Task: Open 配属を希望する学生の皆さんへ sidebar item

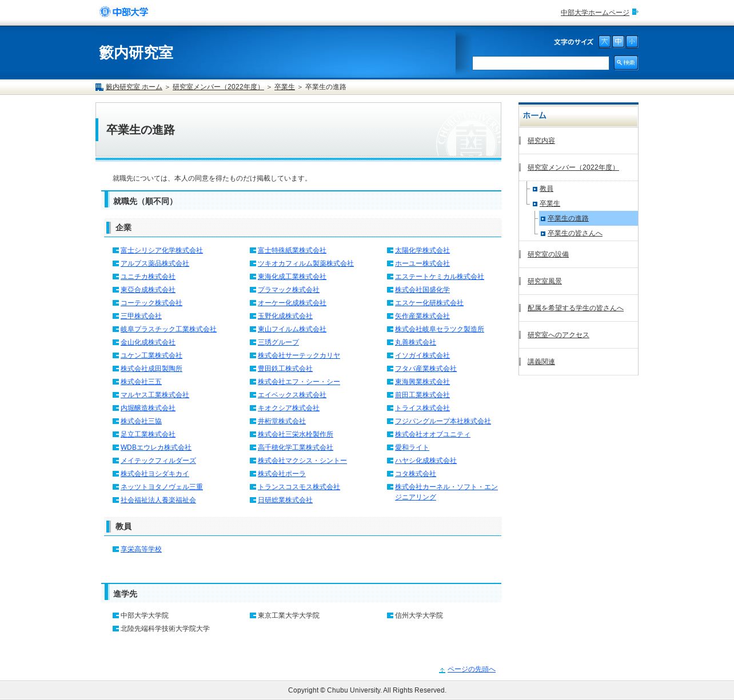Action: point(576,308)
